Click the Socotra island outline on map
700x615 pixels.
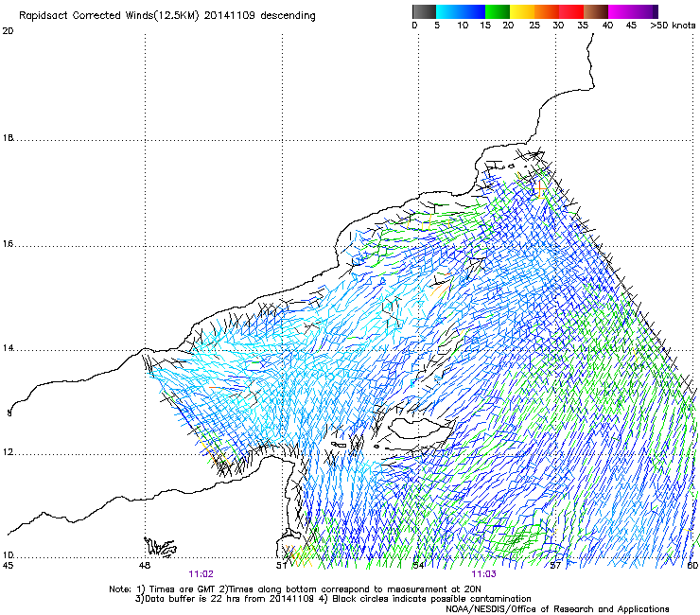(419, 429)
